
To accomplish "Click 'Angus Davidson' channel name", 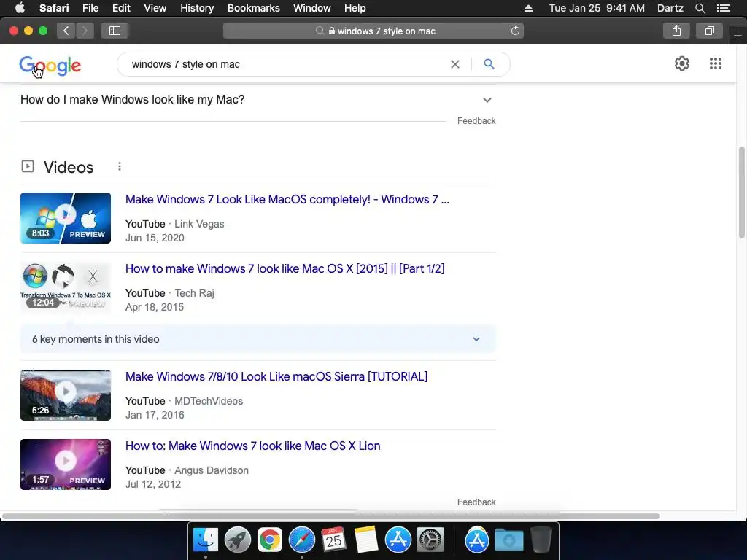I will pos(212,470).
